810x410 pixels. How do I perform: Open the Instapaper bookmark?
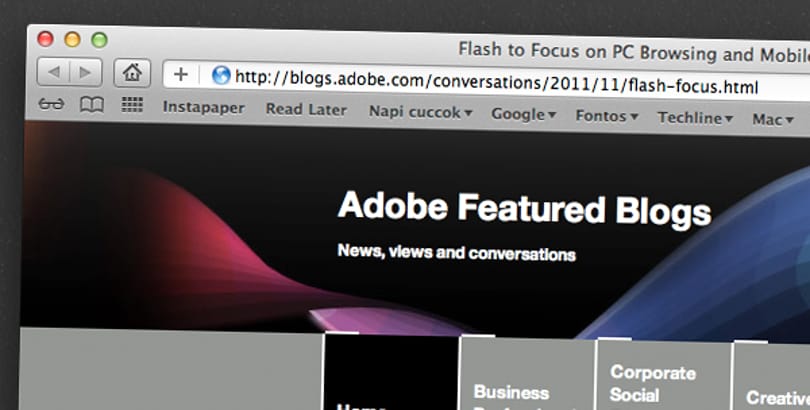coord(204,107)
